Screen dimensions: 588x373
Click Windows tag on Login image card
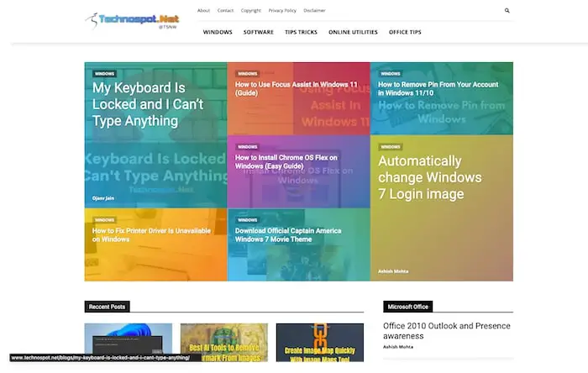click(391, 147)
